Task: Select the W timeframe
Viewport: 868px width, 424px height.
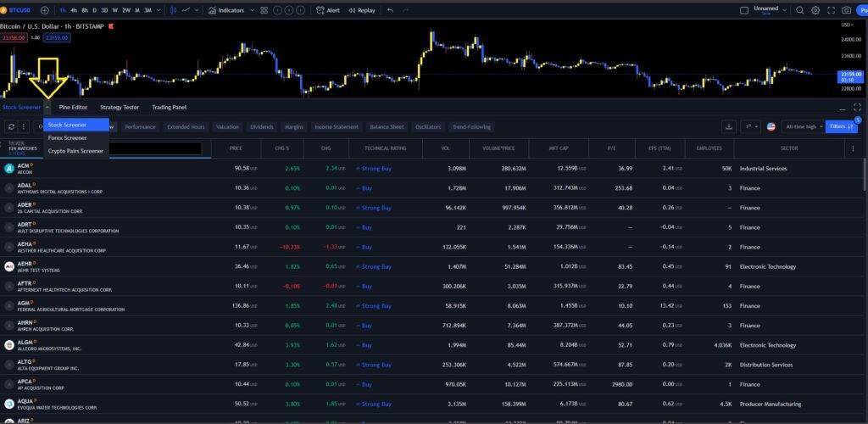Action: click(114, 10)
